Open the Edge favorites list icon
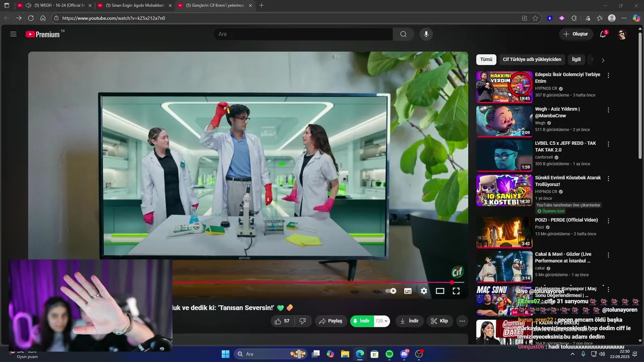The image size is (644, 362). coord(600,18)
